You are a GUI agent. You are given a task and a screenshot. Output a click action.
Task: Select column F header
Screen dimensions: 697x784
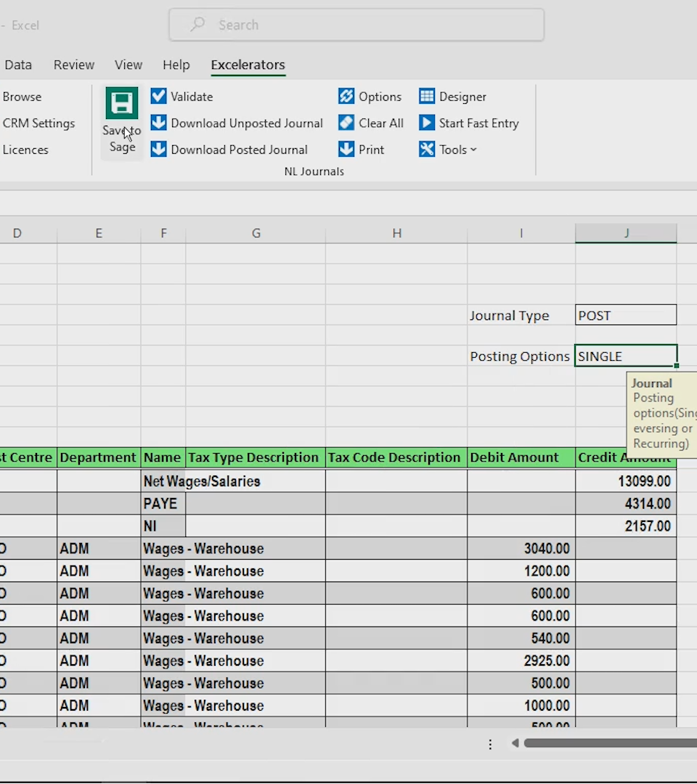click(x=163, y=233)
